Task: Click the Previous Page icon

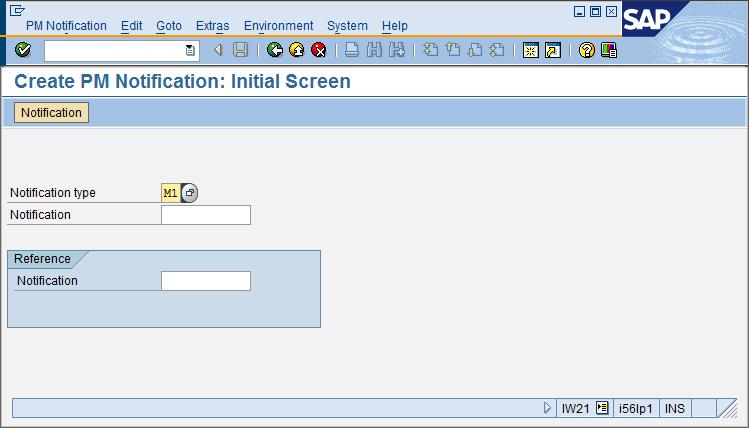Action: tap(453, 50)
